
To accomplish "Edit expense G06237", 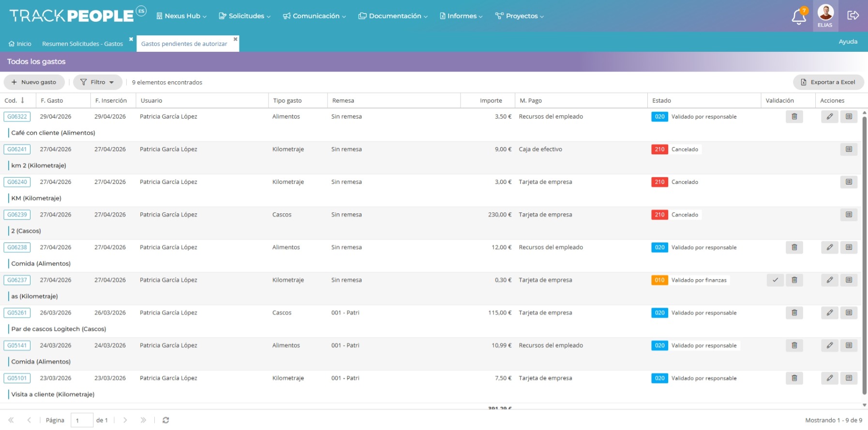I will click(x=829, y=280).
